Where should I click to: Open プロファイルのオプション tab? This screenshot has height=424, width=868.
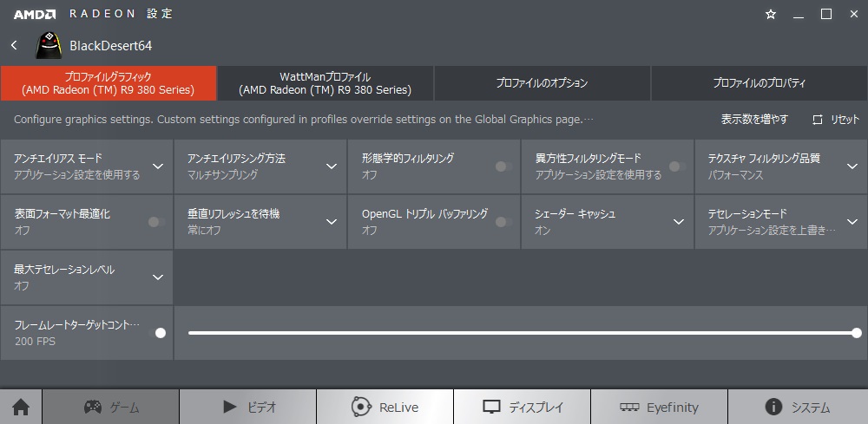[542, 83]
